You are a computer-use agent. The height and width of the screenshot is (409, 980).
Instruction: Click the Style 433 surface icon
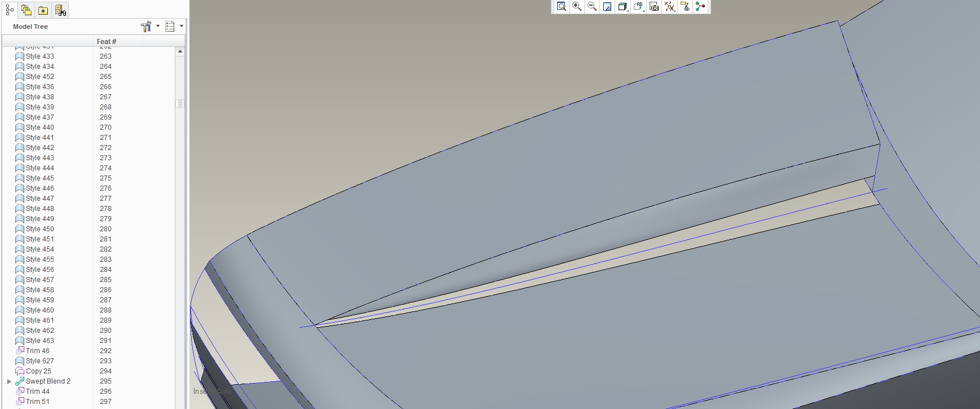click(x=20, y=56)
